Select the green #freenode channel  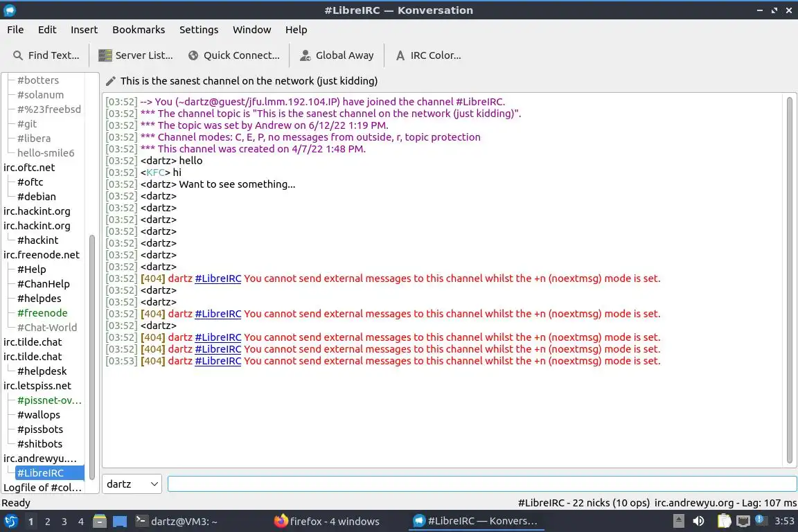[42, 313]
